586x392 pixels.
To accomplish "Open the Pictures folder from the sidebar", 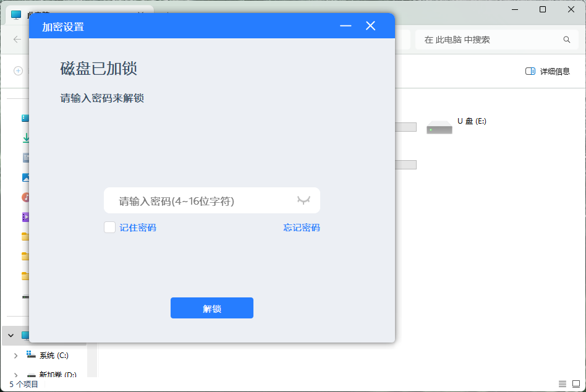I will click(x=25, y=177).
